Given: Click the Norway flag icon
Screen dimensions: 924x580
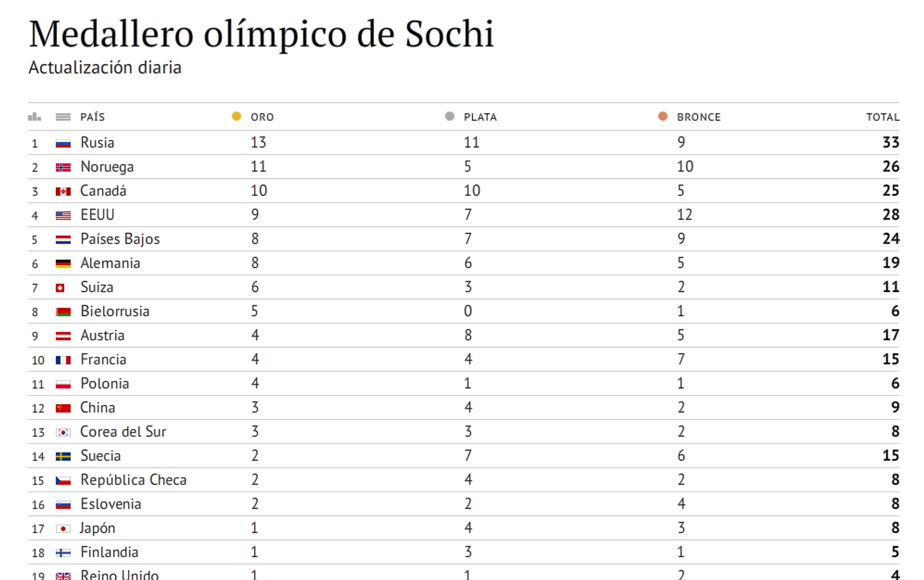Looking at the screenshot, I should (63, 167).
